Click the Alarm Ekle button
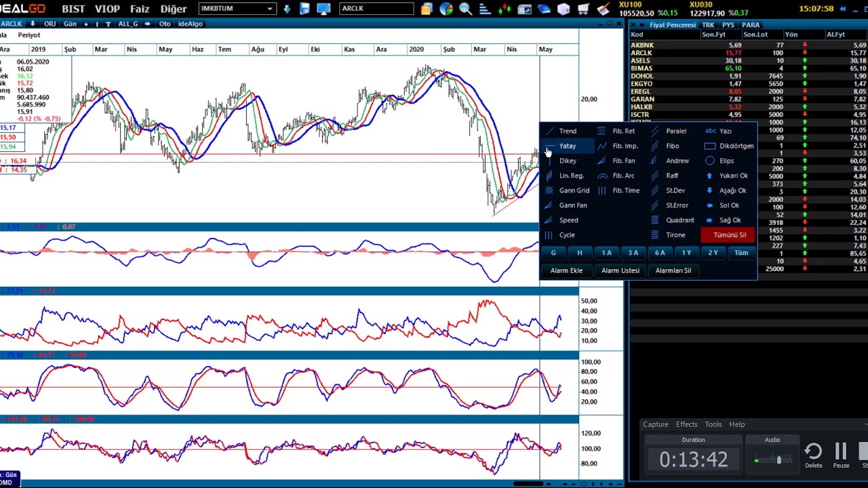Screen dimensions: 868x488 coord(566,271)
